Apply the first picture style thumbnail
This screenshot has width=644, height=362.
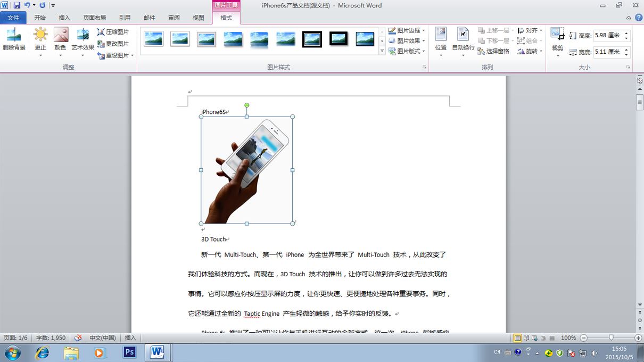154,39
